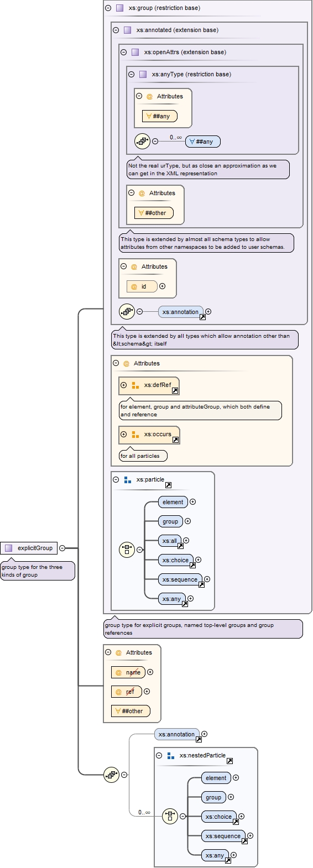Viewport: 313px width, 868px height.
Task: Select xs:any node in xs:nestedParticle
Action: [x=215, y=855]
